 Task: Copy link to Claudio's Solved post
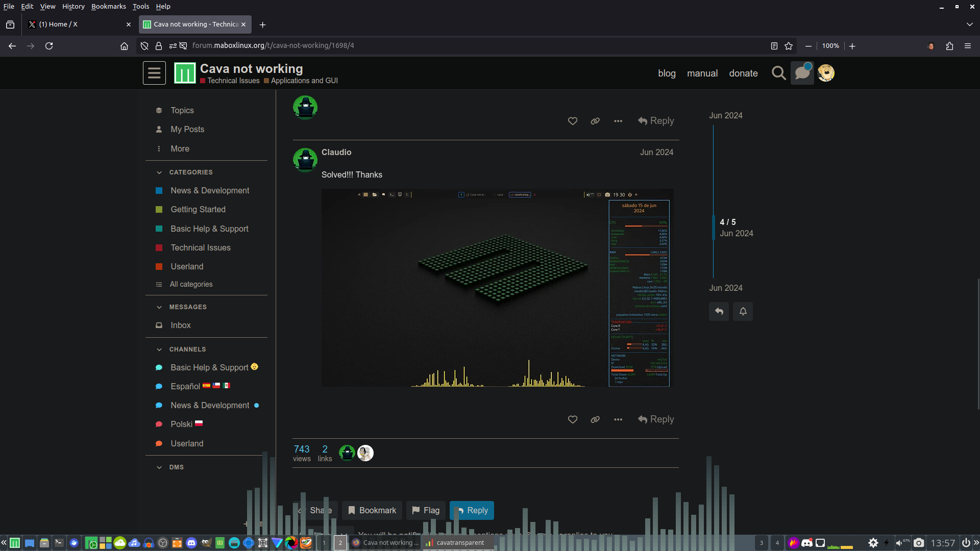(x=595, y=419)
